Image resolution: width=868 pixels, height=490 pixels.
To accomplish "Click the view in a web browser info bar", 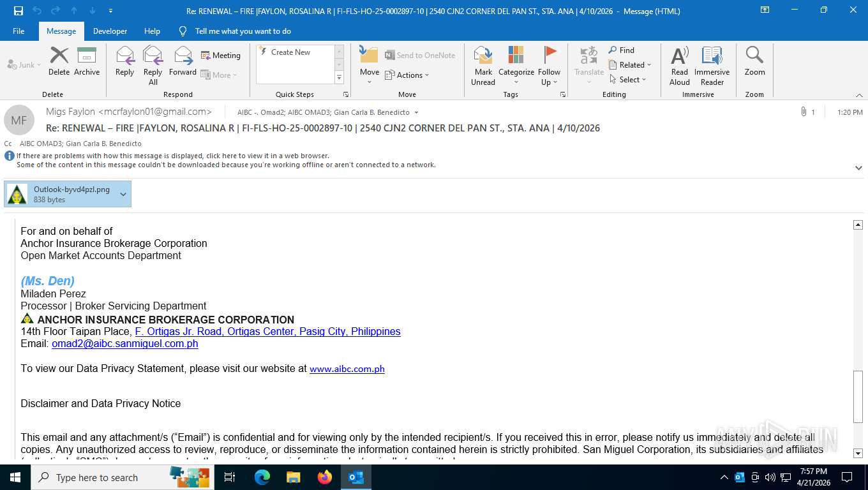I will coord(173,156).
